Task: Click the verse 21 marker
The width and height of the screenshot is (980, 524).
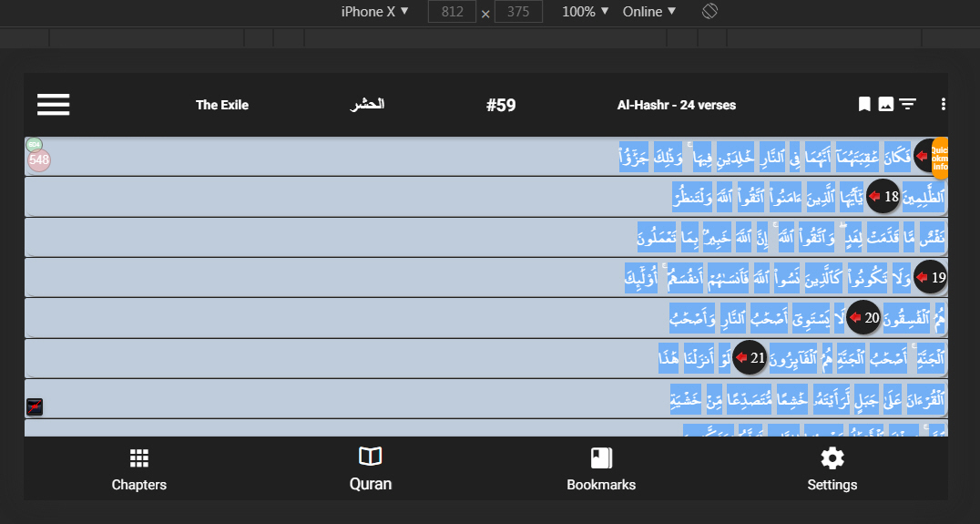Action: click(750, 358)
